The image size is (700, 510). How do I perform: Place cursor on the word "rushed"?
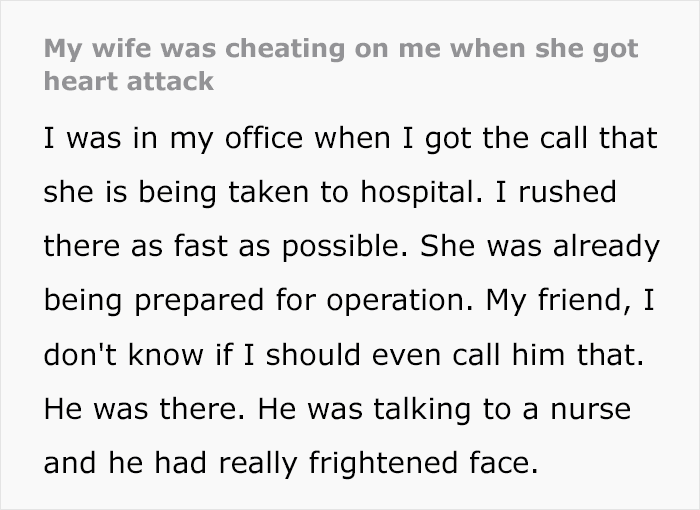click(567, 192)
